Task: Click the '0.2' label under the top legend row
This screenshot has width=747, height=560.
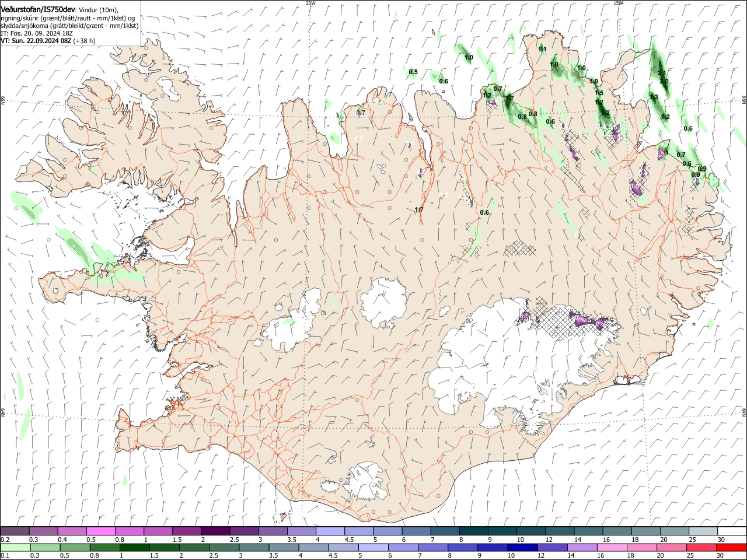Action: pos(5,540)
